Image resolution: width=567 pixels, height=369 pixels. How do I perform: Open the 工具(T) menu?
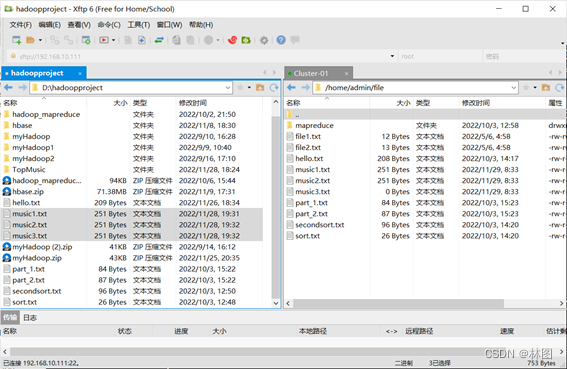(x=138, y=25)
